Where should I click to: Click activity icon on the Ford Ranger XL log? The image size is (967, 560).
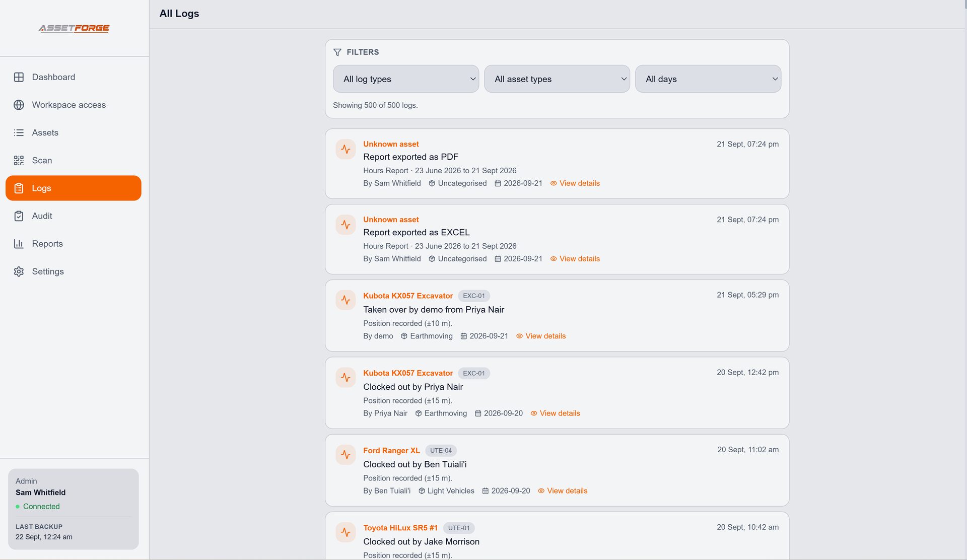[346, 455]
